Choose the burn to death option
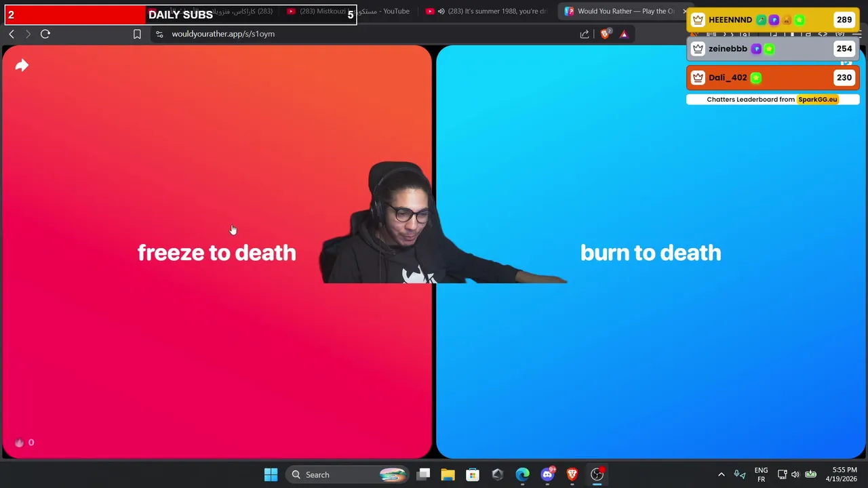The width and height of the screenshot is (868, 488). (x=650, y=253)
